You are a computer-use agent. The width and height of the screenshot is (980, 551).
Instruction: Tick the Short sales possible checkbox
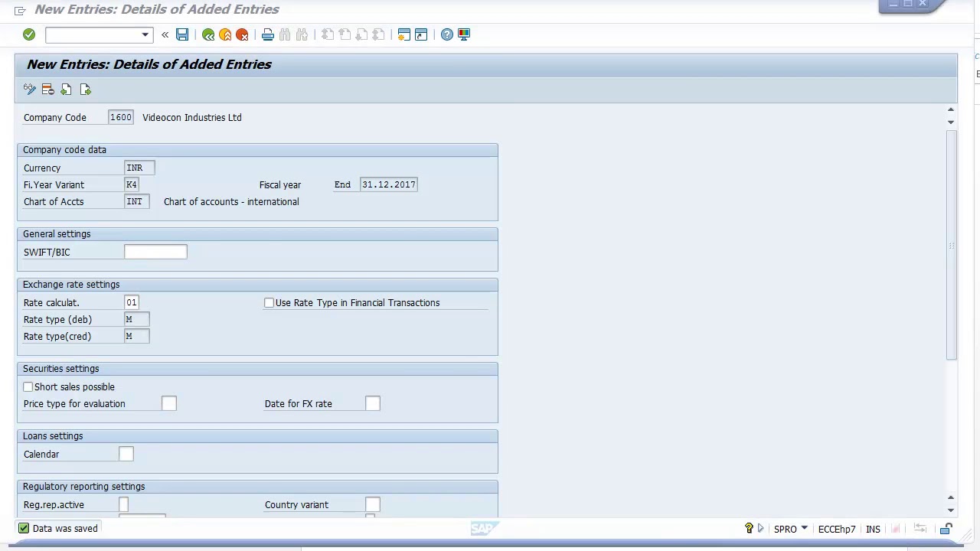coord(28,387)
